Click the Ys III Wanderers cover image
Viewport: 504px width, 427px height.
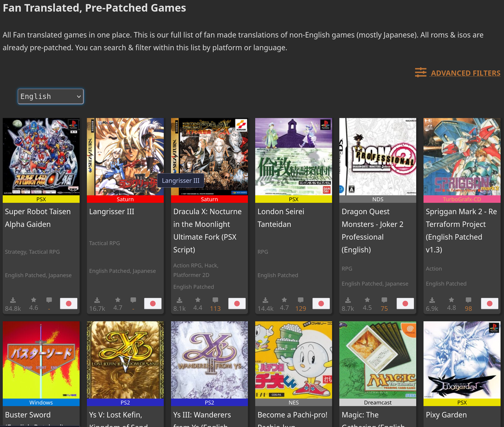coord(209,360)
